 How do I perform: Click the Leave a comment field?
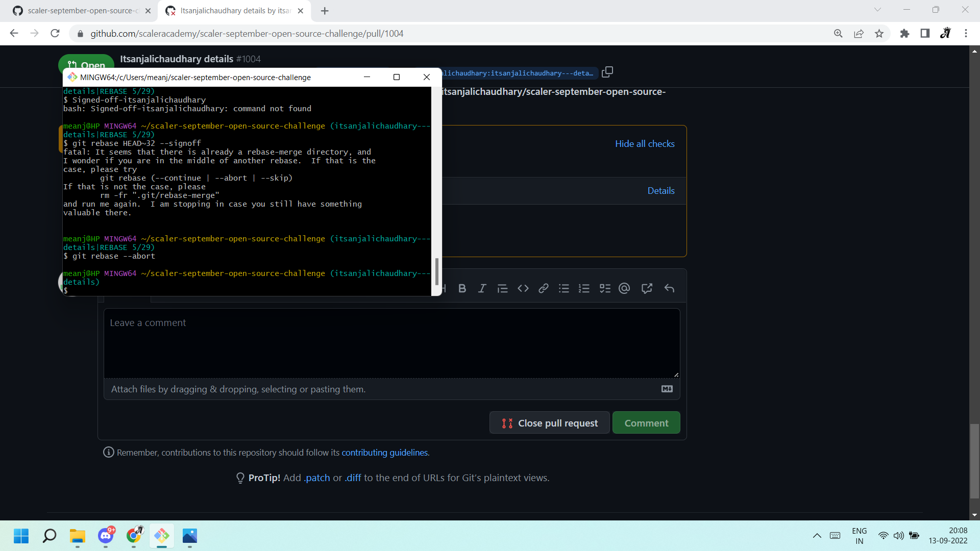391,343
